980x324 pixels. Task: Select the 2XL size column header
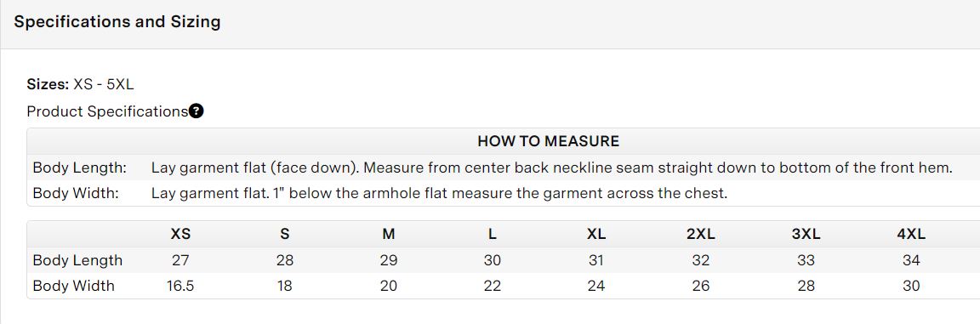(701, 235)
